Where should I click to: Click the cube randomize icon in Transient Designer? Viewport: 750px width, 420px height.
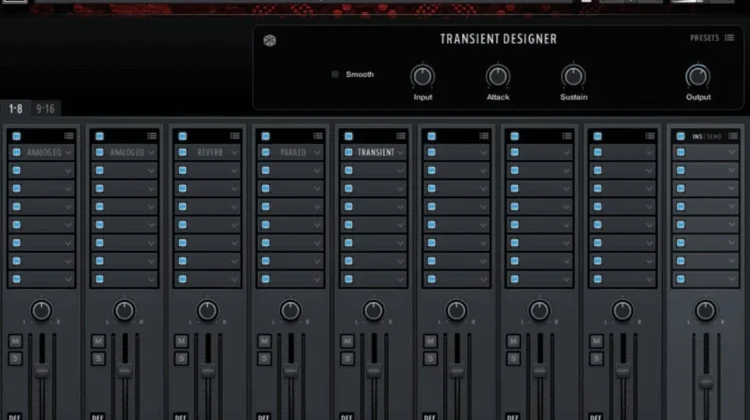click(x=270, y=41)
